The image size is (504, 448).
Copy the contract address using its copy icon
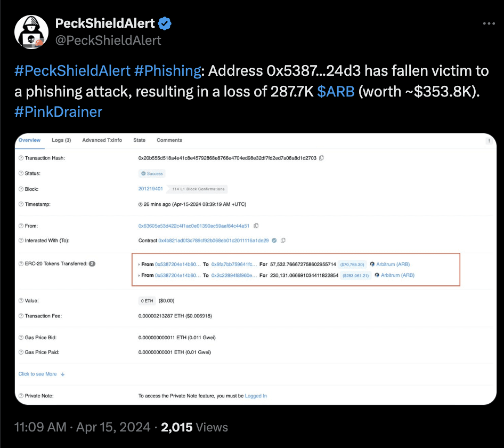[283, 241]
